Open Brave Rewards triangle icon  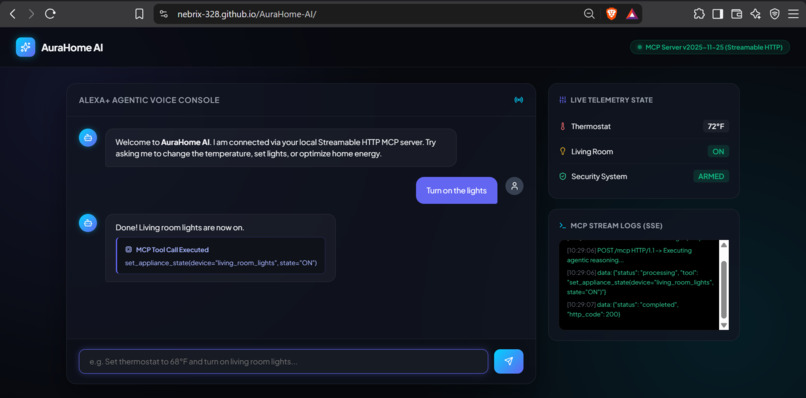632,14
